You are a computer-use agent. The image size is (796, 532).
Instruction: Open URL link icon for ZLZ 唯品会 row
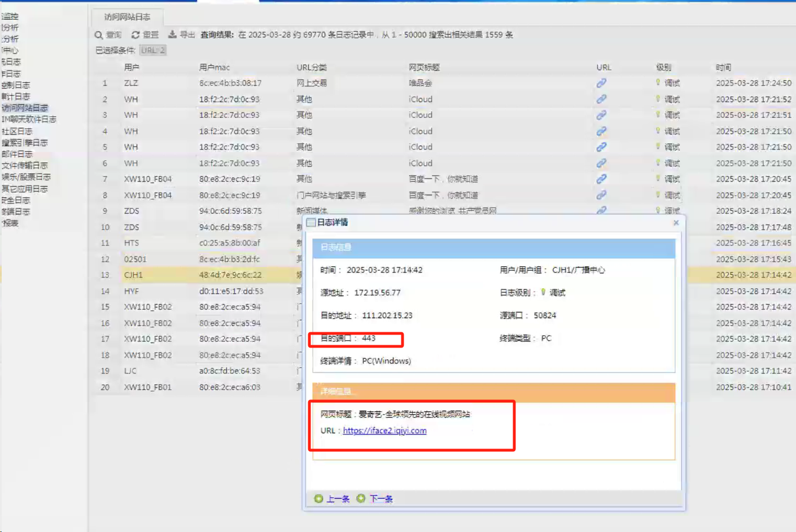pos(602,83)
